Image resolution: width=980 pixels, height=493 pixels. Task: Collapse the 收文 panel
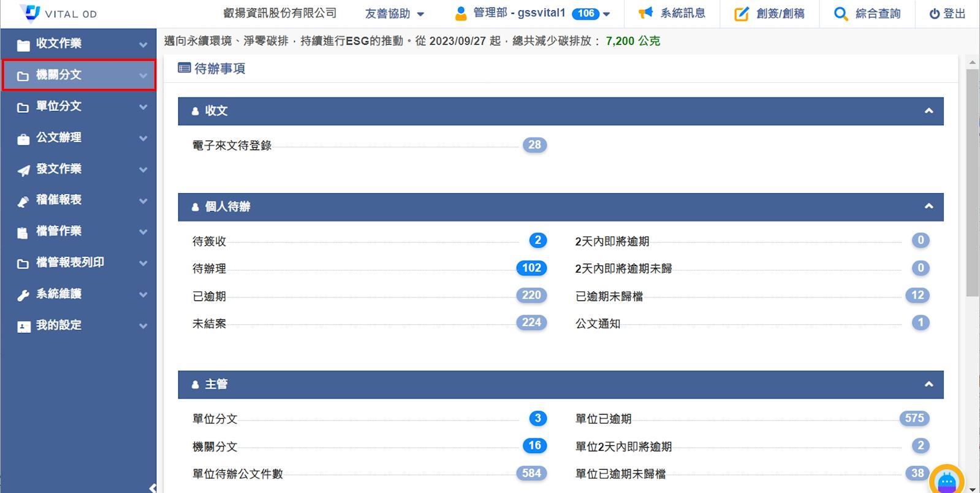click(929, 111)
